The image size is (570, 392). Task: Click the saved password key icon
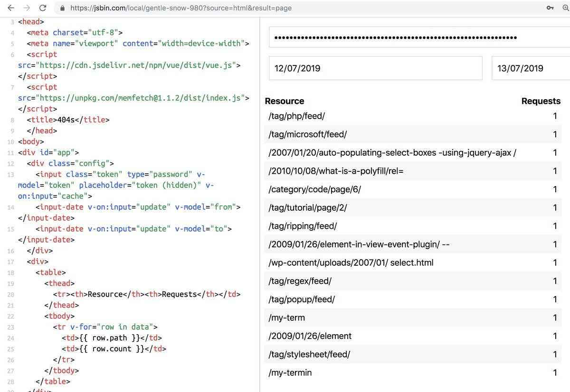pos(550,8)
